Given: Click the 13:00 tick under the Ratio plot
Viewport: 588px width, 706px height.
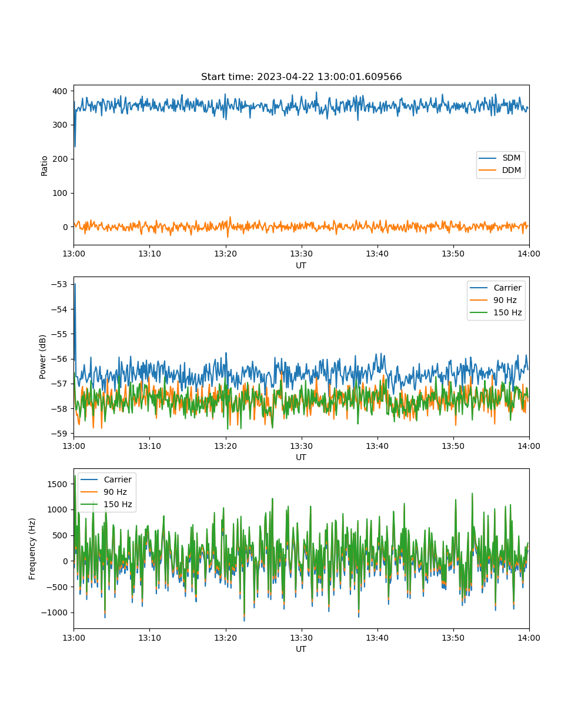Looking at the screenshot, I should click(x=73, y=254).
